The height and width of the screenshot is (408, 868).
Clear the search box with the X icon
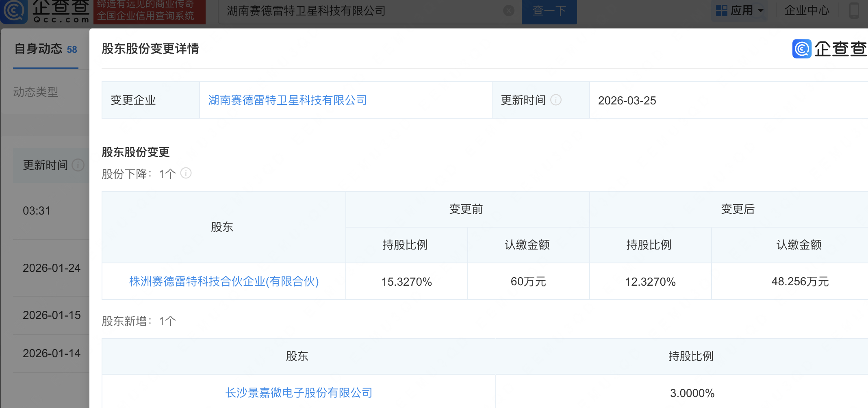pos(509,11)
